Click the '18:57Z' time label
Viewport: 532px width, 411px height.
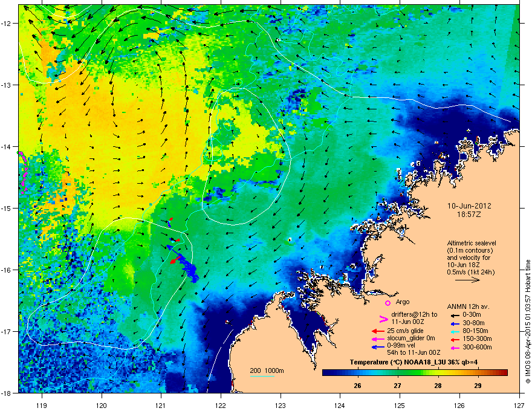click(469, 215)
